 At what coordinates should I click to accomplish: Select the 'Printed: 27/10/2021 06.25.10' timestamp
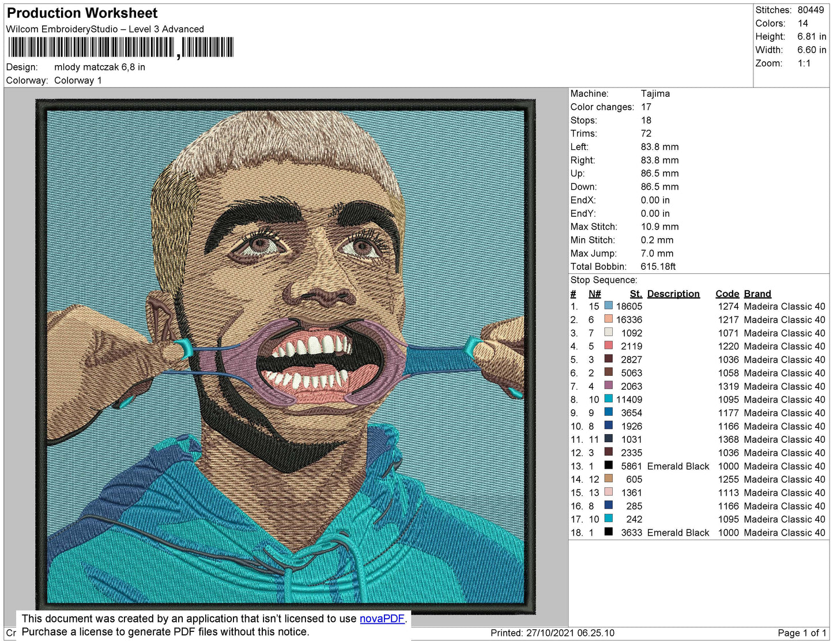pyautogui.click(x=552, y=632)
